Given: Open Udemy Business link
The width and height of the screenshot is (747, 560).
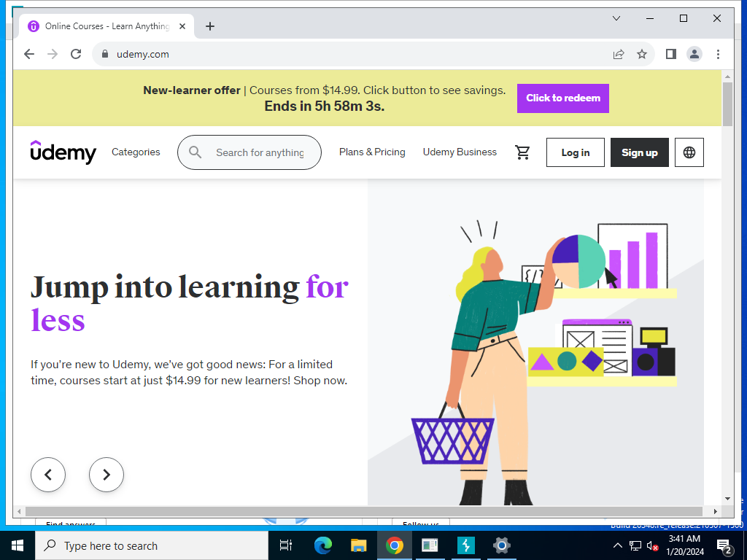Looking at the screenshot, I should [460, 152].
